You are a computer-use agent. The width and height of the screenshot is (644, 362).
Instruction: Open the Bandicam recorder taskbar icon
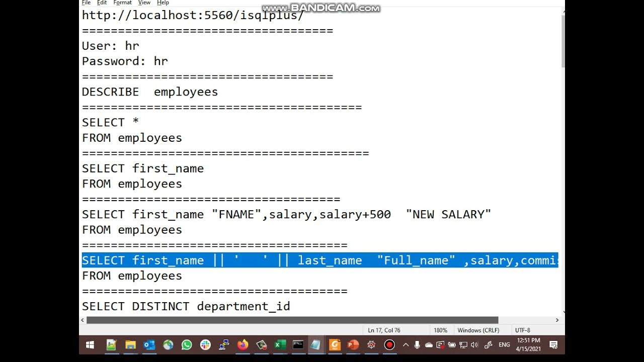coord(389,345)
